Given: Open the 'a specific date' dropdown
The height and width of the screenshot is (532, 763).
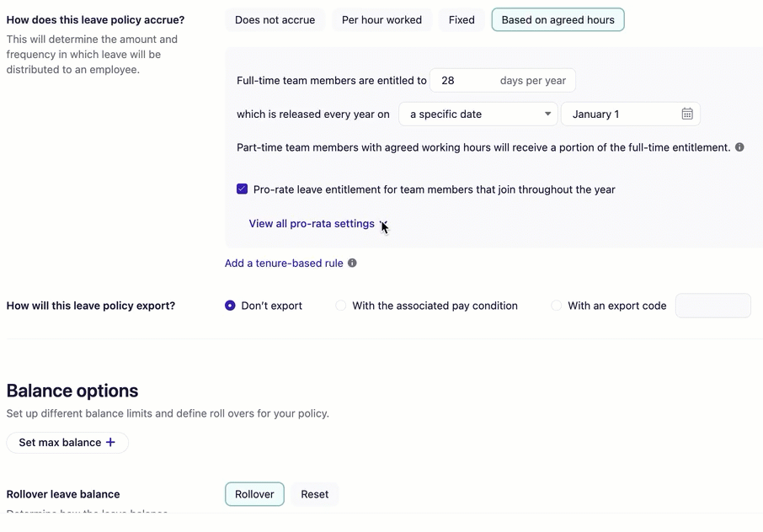Looking at the screenshot, I should 478,114.
